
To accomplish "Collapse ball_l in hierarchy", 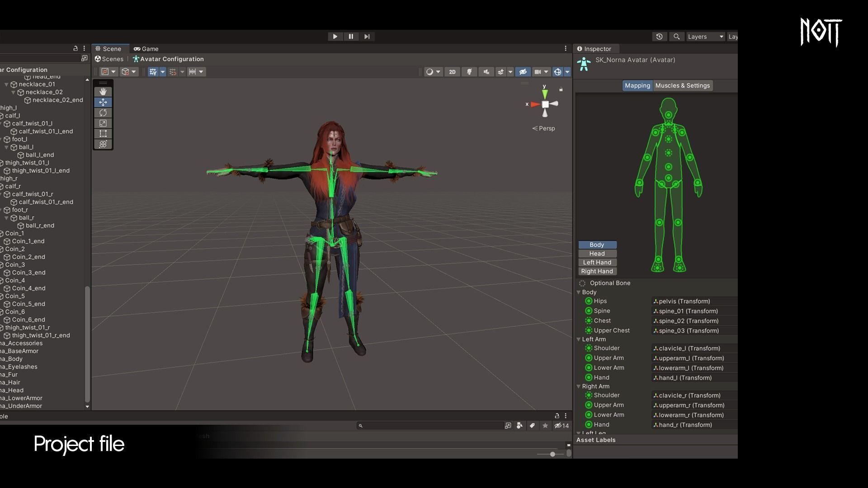I will pyautogui.click(x=6, y=147).
